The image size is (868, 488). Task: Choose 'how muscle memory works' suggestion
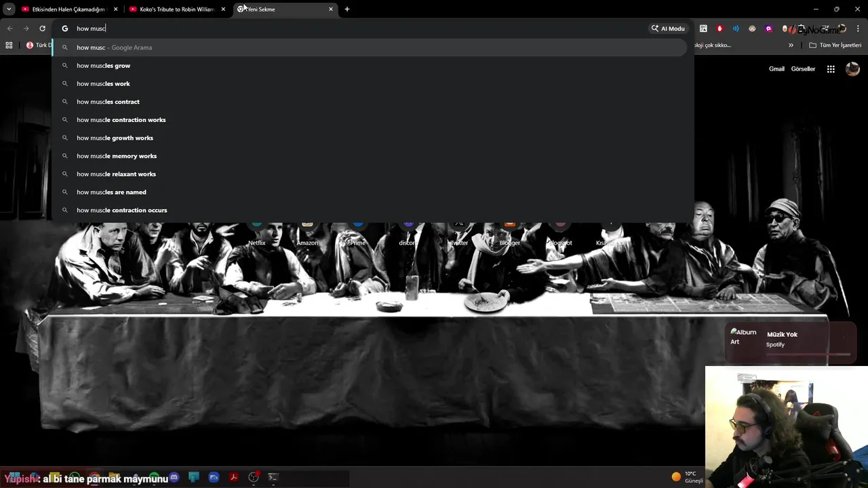pos(370,156)
